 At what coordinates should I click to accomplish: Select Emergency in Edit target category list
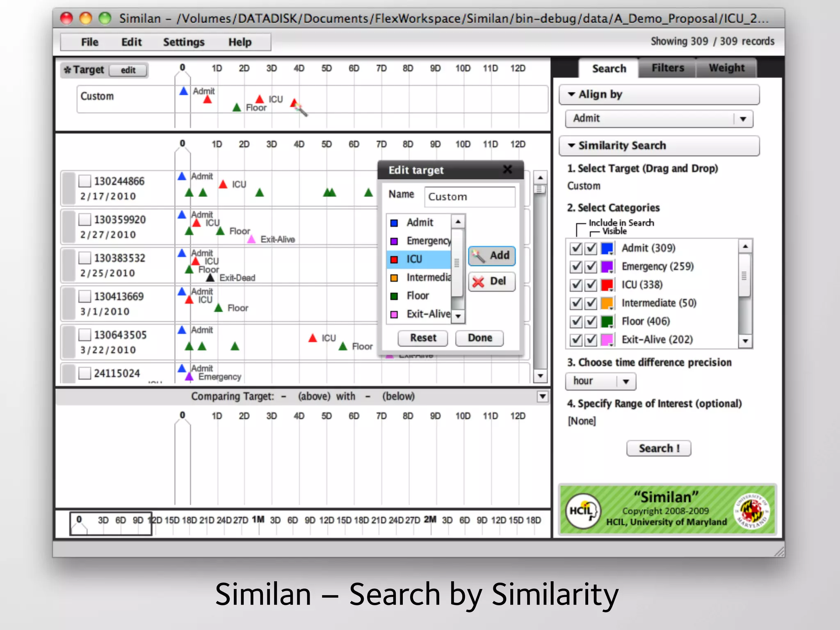pyautogui.click(x=418, y=241)
